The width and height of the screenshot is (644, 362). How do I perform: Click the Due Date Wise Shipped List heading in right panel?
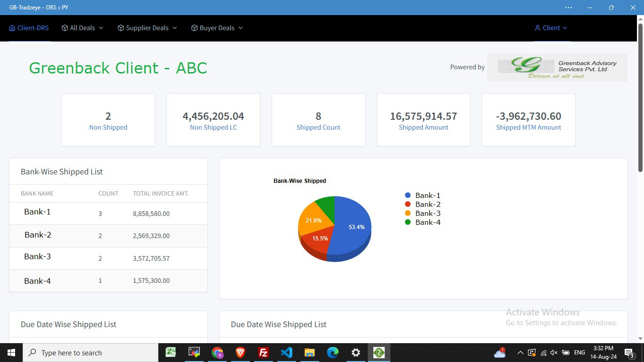(x=279, y=324)
